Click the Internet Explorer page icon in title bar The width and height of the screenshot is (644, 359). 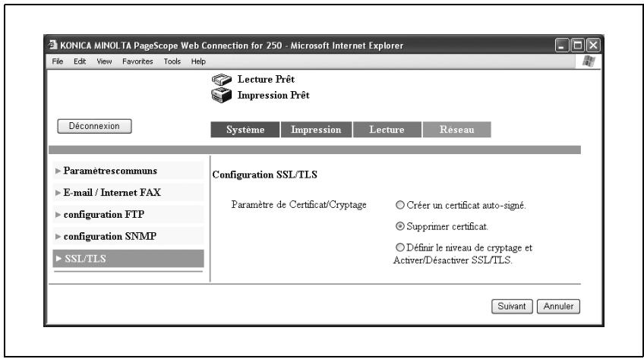click(52, 45)
